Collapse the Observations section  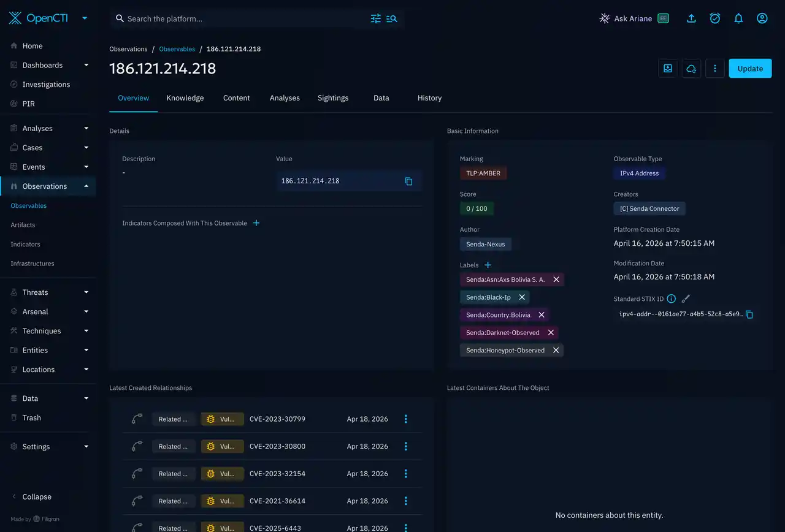pyautogui.click(x=86, y=186)
